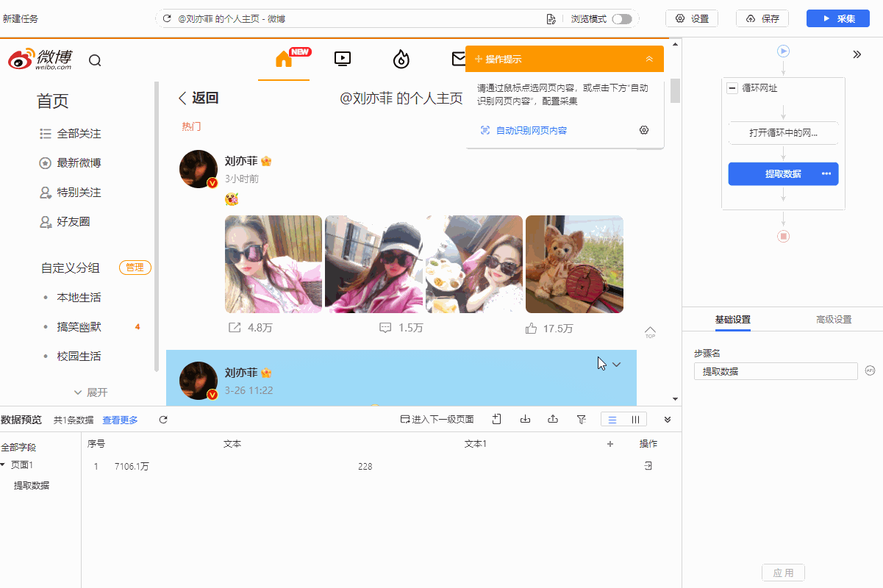This screenshot has width=883, height=588.
Task: Open the operation tips gear settings
Action: tap(644, 130)
